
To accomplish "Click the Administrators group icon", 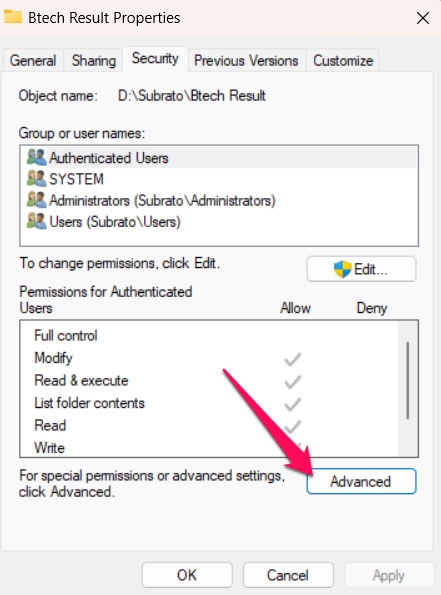I will pyautogui.click(x=36, y=200).
